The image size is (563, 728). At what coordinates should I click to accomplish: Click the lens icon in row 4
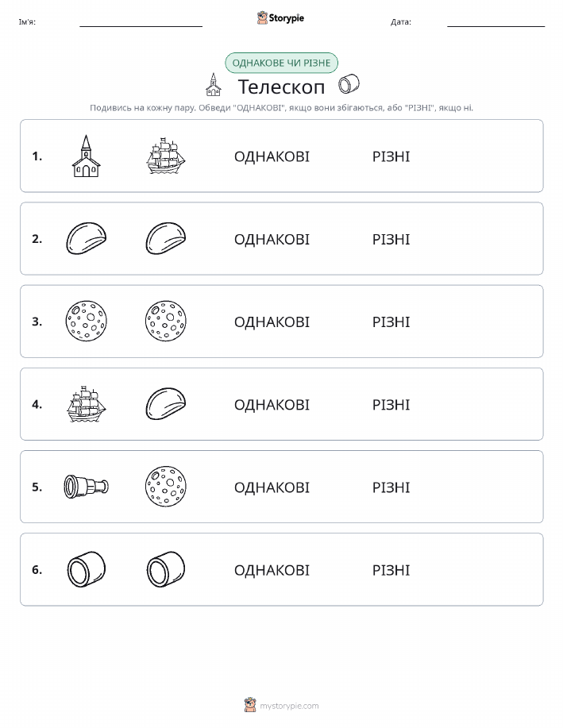coord(166,404)
